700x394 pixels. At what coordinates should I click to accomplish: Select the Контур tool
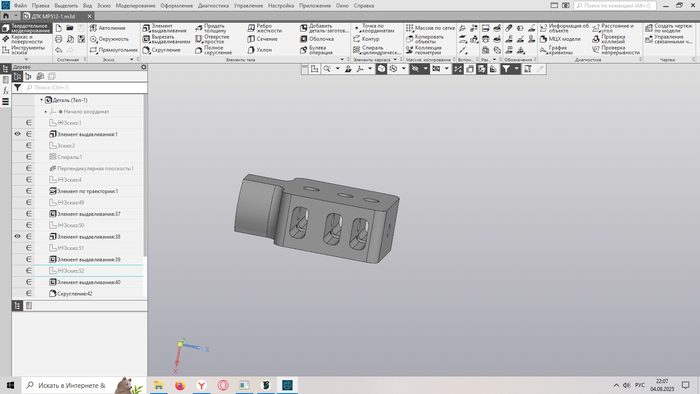click(x=366, y=39)
